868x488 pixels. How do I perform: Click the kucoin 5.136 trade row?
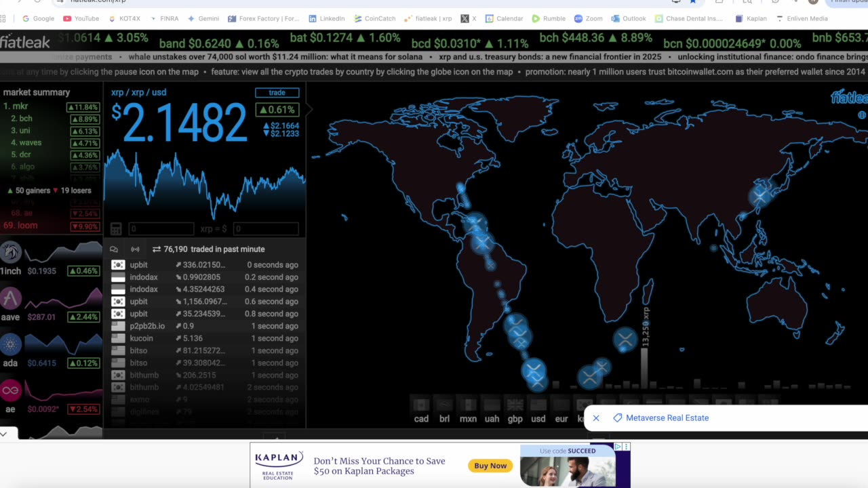(204, 338)
